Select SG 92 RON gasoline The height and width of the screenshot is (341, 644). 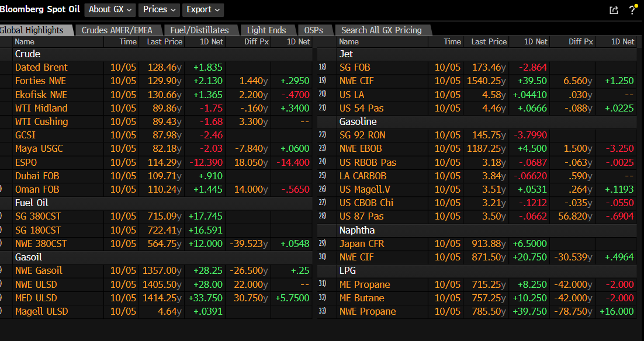pyautogui.click(x=477, y=135)
